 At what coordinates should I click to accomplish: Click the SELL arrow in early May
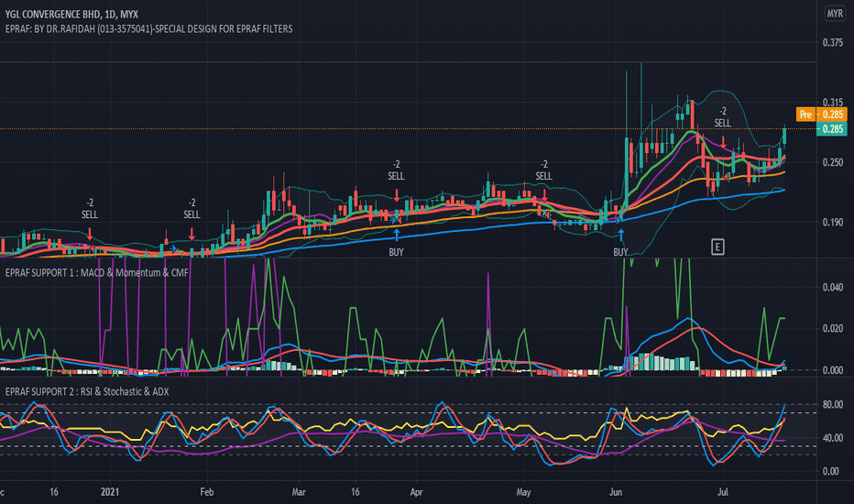tap(544, 195)
